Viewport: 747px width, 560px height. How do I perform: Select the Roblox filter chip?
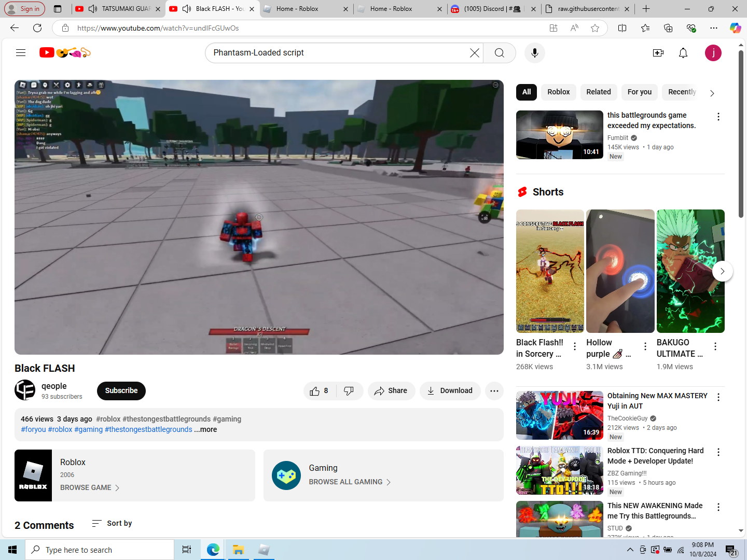(559, 92)
